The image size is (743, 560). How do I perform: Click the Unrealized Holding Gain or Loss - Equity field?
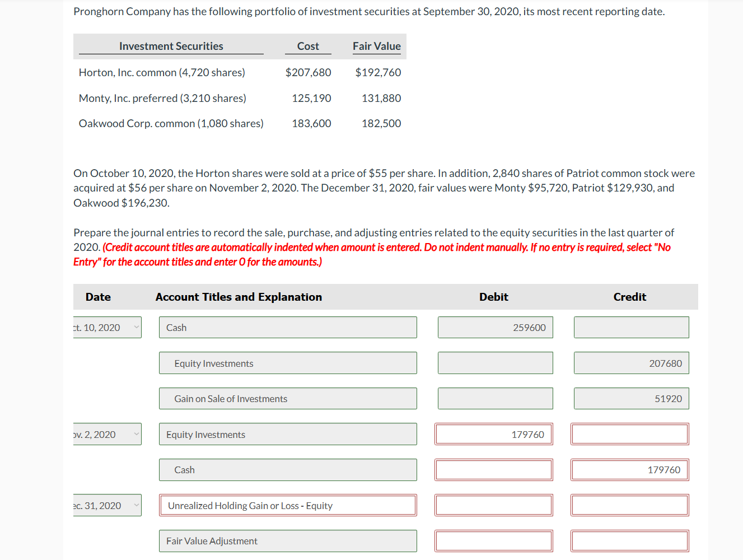coord(288,506)
